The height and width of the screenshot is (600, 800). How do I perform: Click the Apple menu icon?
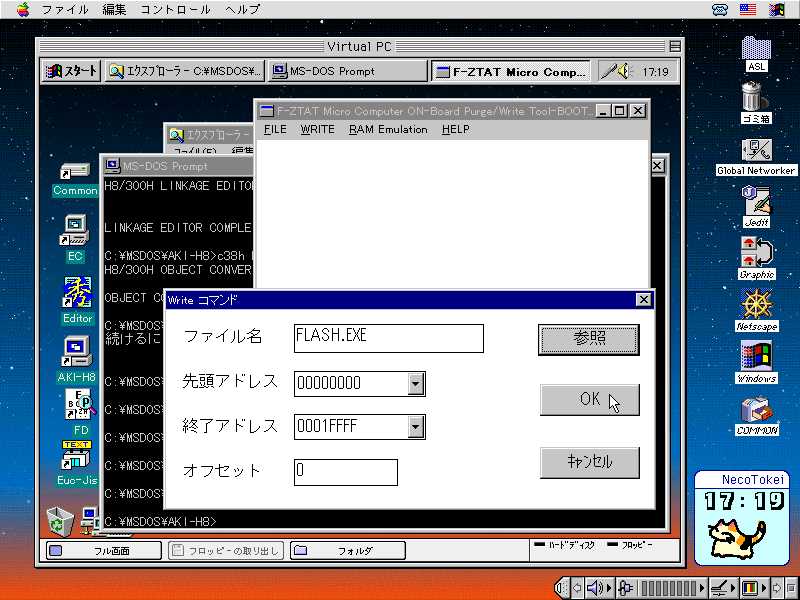point(23,9)
